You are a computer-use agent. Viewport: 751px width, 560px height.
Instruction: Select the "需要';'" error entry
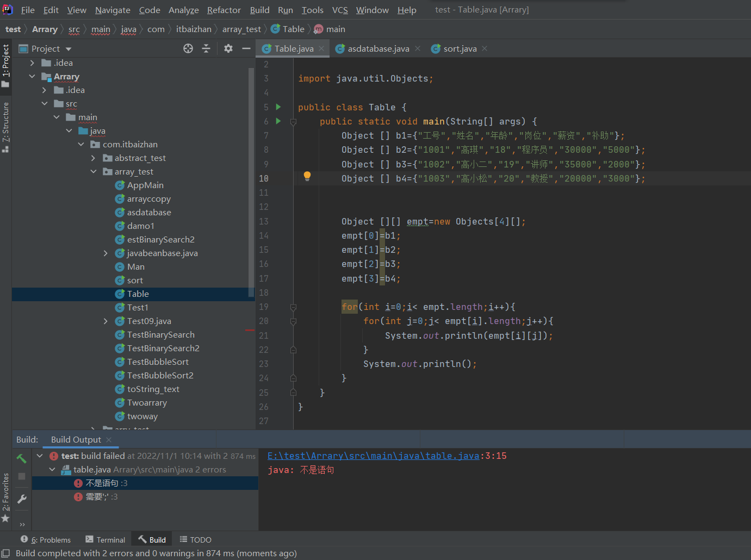(145, 497)
